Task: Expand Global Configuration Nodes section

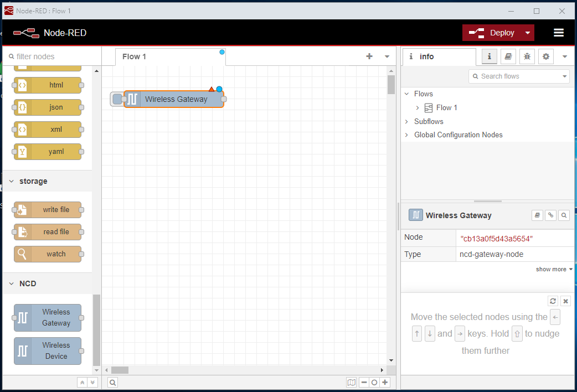Action: click(x=406, y=135)
